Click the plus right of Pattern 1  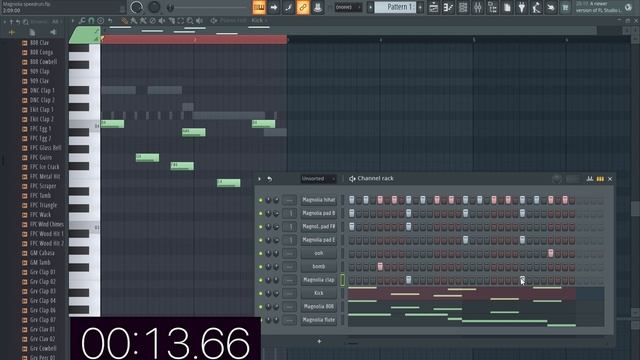(420, 7)
